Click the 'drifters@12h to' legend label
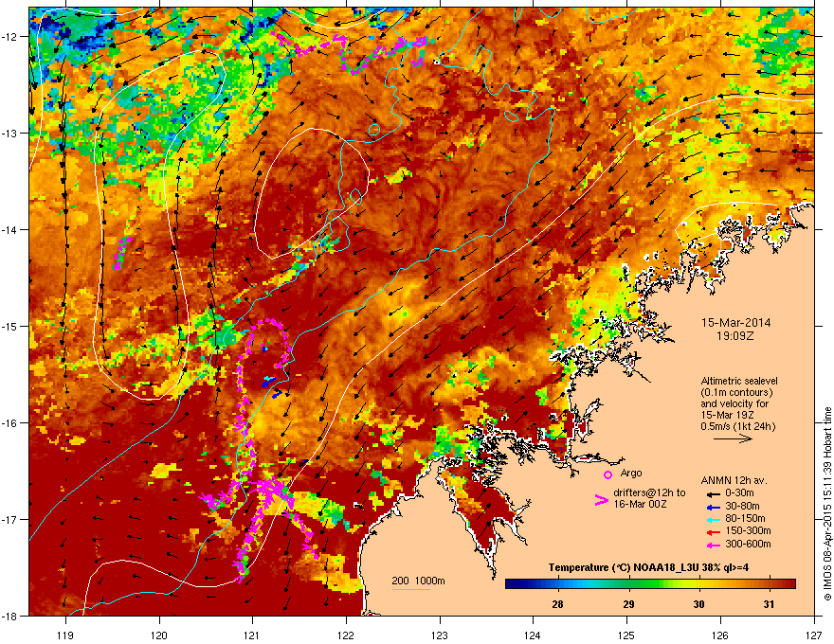Screen dimensions: 834x644 pos(649,493)
